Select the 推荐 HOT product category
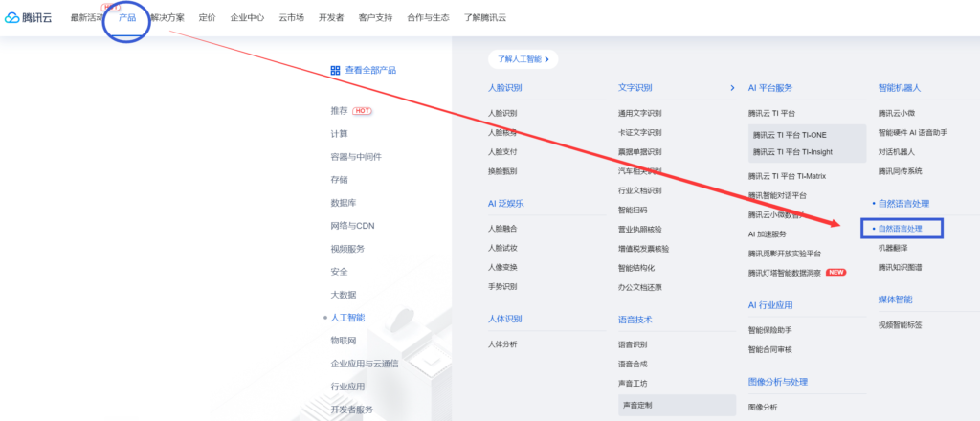Image resolution: width=980 pixels, height=421 pixels. coord(351,111)
